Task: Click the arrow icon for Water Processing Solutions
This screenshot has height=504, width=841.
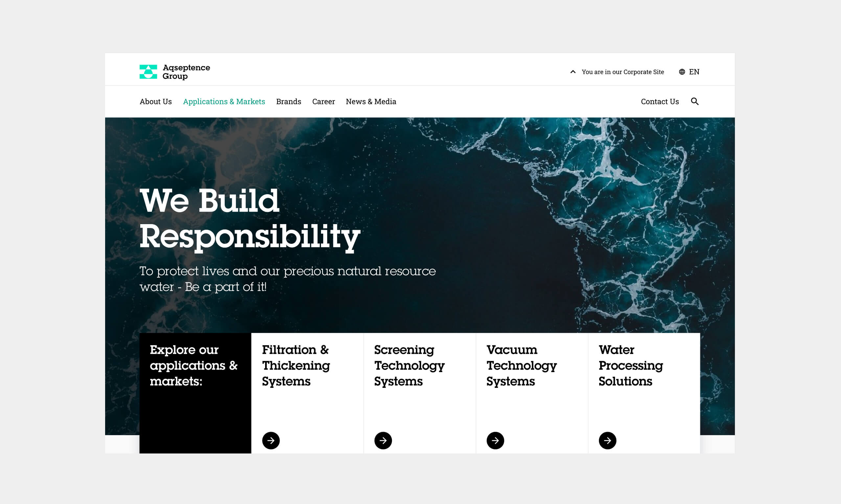Action: [x=608, y=440]
